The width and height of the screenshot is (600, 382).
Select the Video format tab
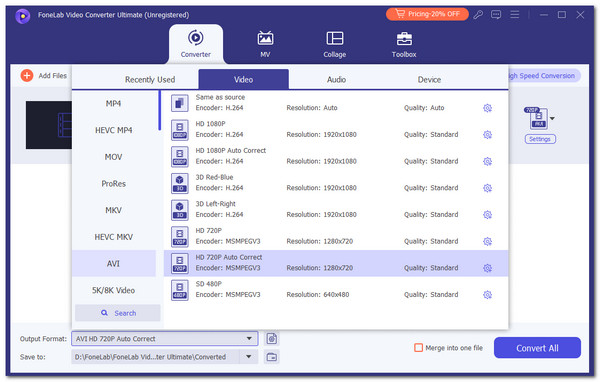click(243, 80)
